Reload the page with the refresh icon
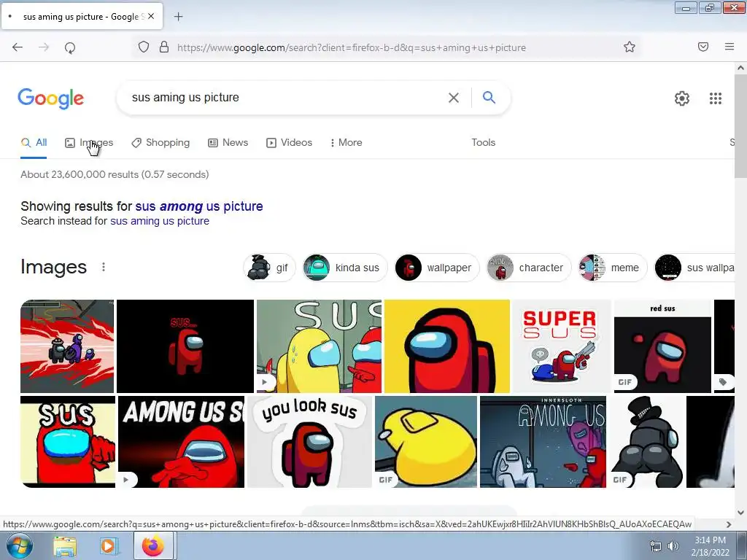 pos(70,47)
